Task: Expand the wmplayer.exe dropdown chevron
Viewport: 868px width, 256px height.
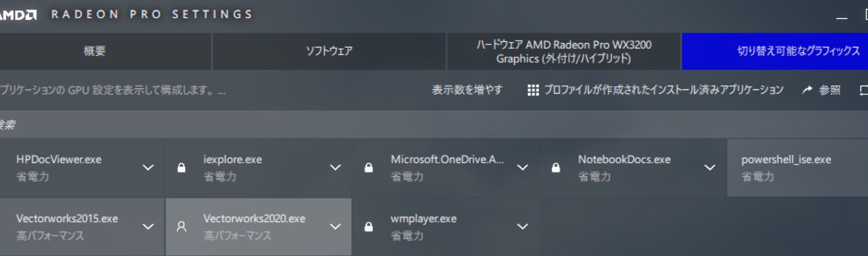Action: 523,226
